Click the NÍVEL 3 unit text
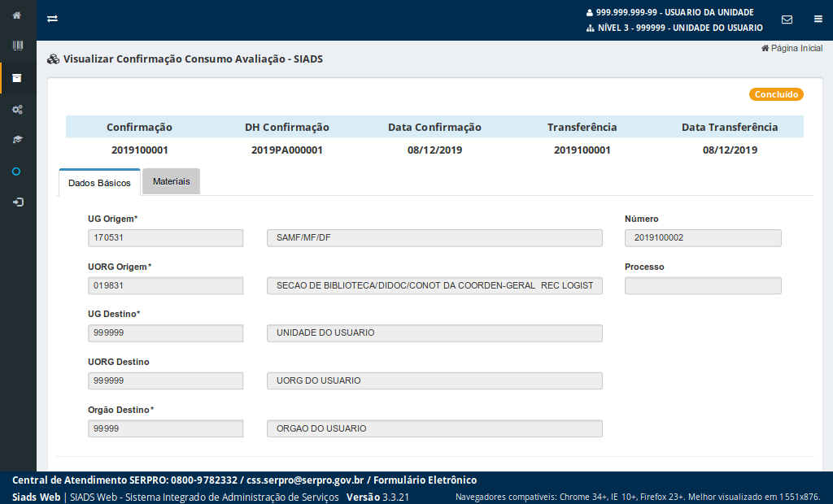This screenshot has height=504, width=833. point(680,28)
